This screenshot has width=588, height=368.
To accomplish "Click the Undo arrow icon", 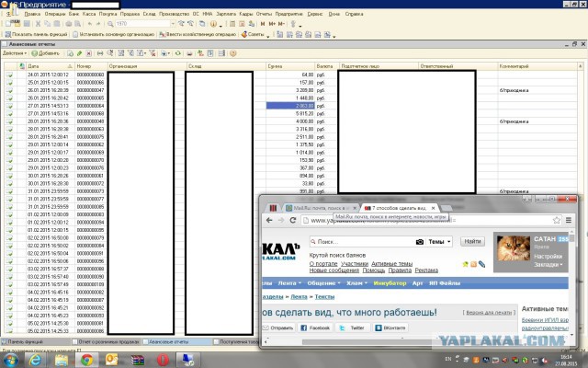I will (x=90, y=24).
